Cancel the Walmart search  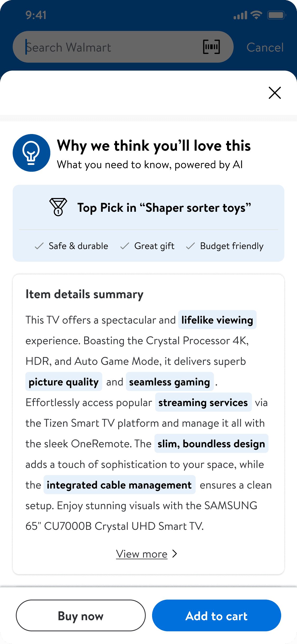pyautogui.click(x=265, y=47)
